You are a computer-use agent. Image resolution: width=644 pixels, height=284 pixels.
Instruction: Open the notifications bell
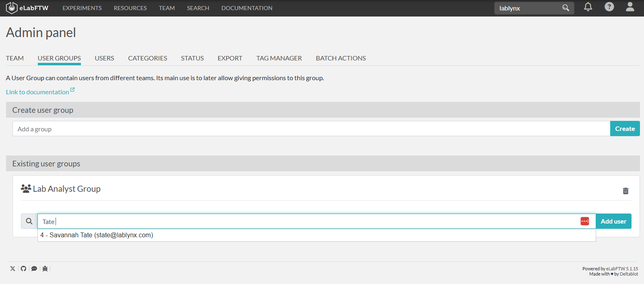point(588,7)
